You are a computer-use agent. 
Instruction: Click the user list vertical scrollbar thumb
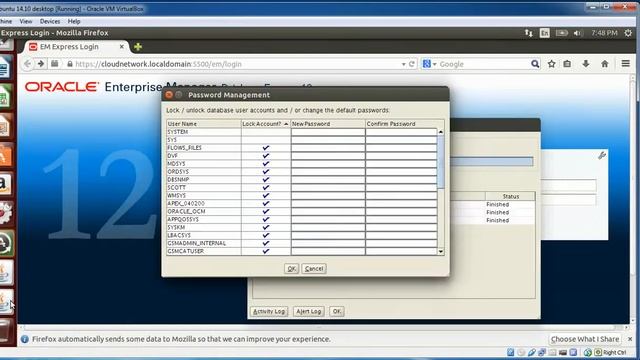441,162
